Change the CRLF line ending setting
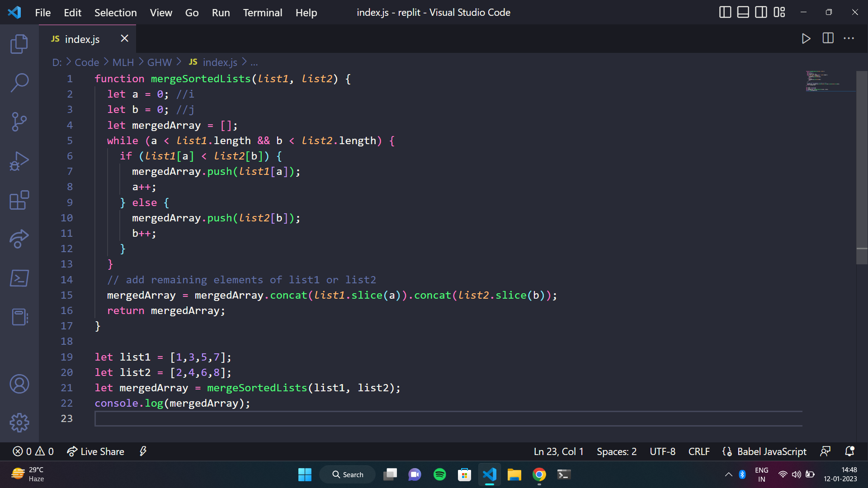Viewport: 868px width, 488px height. point(698,451)
